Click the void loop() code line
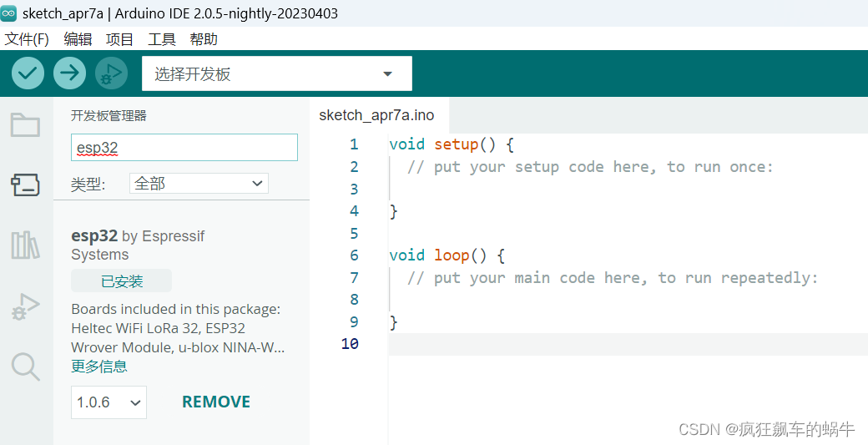Viewport: 868px width, 445px height. pyautogui.click(x=447, y=255)
